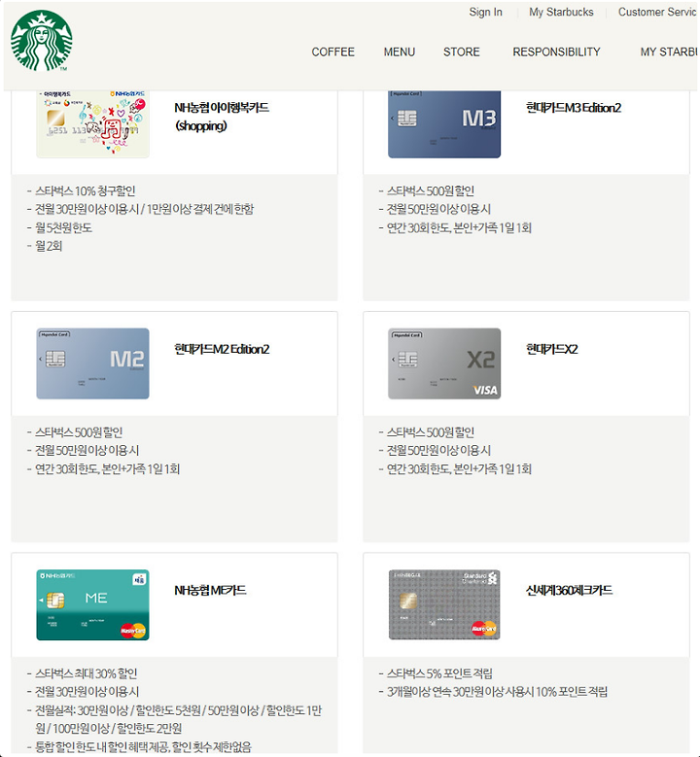Image resolution: width=700 pixels, height=757 pixels.
Task: Select the Hyundai X2 Visa card image
Action: (x=444, y=363)
